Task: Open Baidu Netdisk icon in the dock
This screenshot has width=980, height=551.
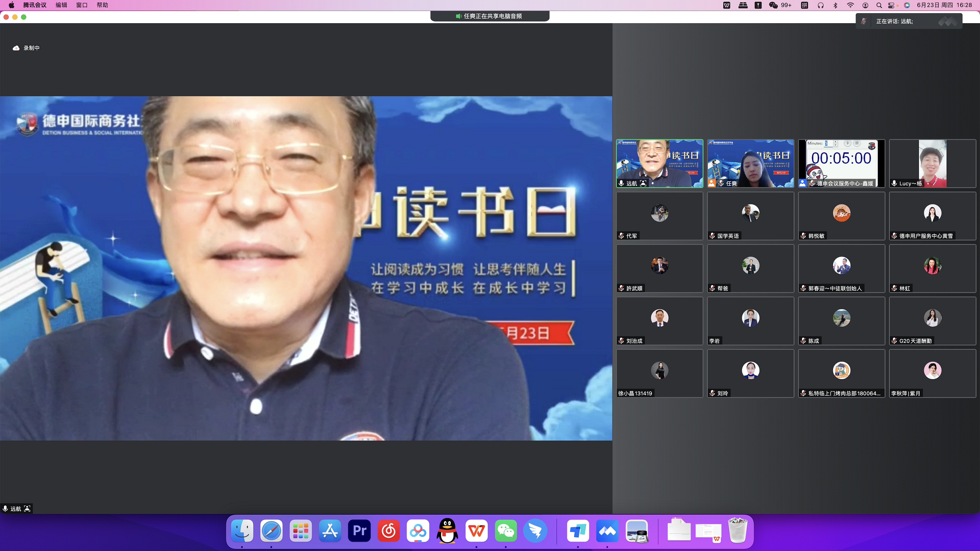Action: pyautogui.click(x=418, y=530)
